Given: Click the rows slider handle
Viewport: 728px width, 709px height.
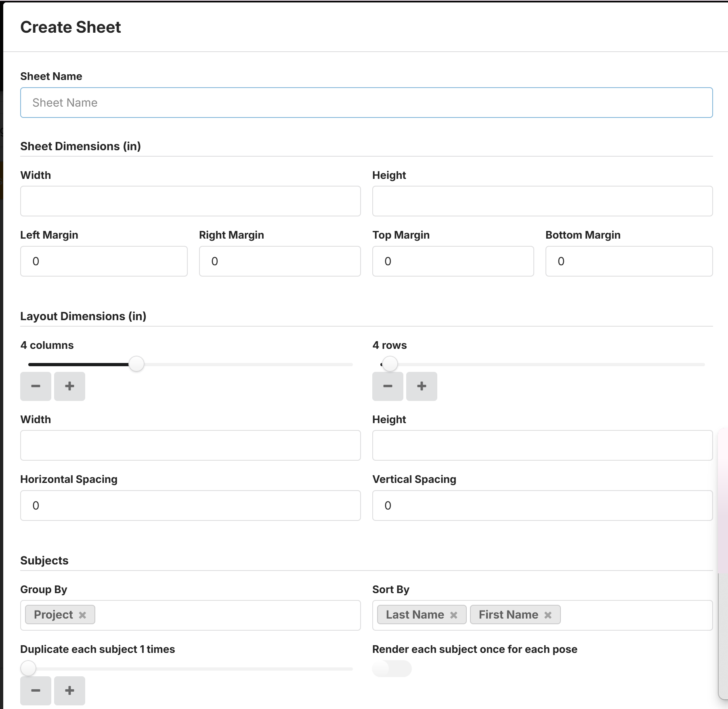Looking at the screenshot, I should 390,364.
